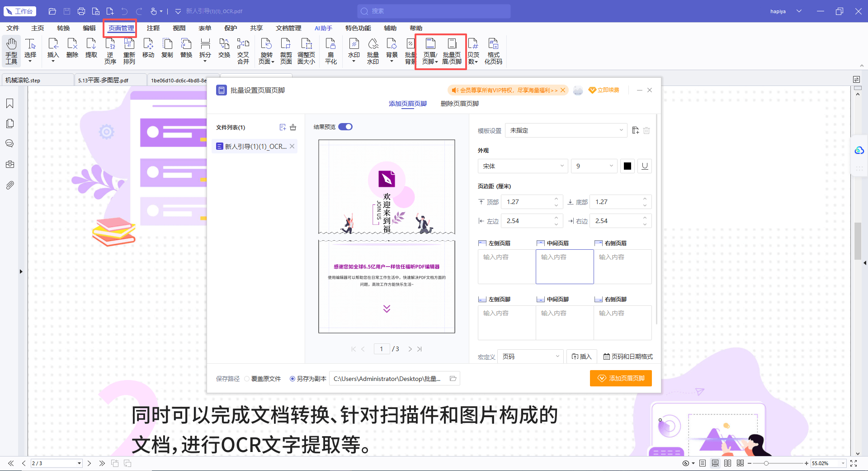Select the Hand tool (手型工具)
The width and height of the screenshot is (868, 471).
point(11,51)
